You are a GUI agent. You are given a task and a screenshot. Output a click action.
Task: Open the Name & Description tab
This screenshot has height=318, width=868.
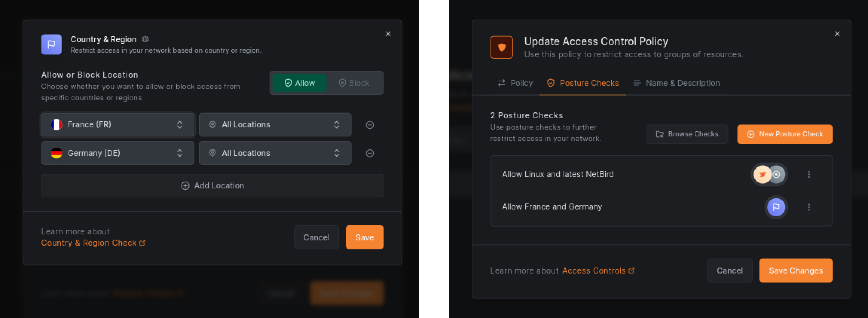[677, 83]
